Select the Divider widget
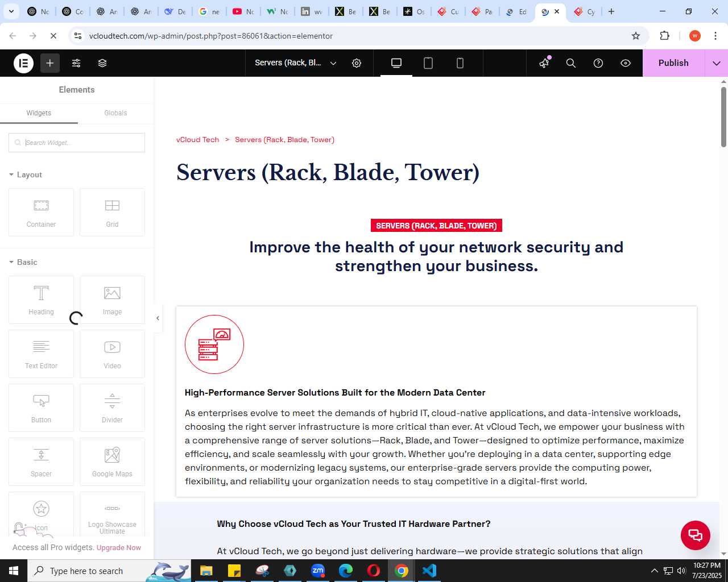728x582 pixels. point(112,408)
